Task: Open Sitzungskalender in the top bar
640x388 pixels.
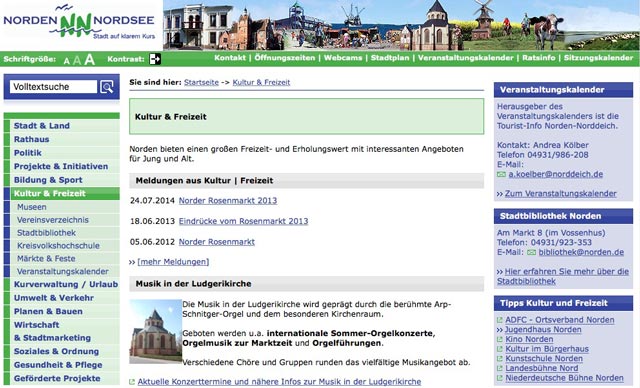Action: [598, 58]
